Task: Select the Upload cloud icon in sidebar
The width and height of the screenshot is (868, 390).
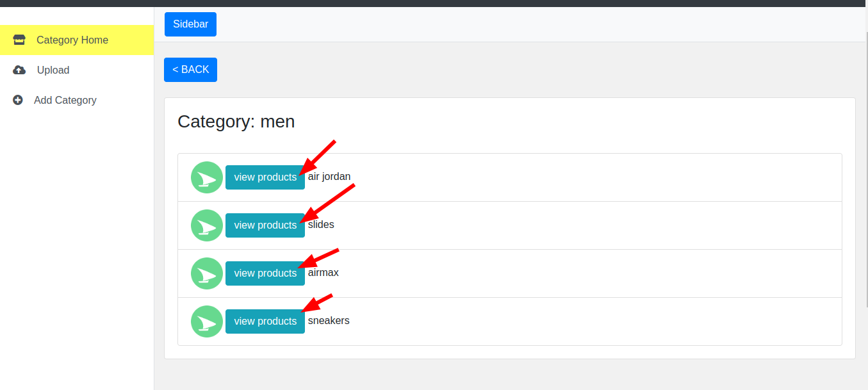Action: tap(18, 70)
